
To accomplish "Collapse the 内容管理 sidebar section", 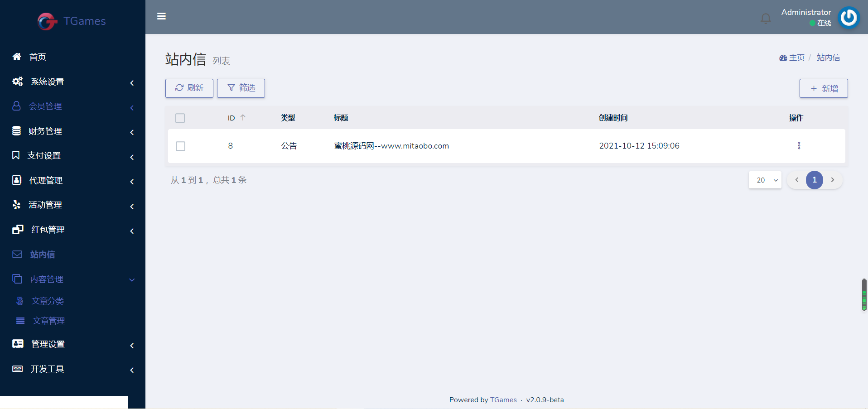I will click(132, 279).
